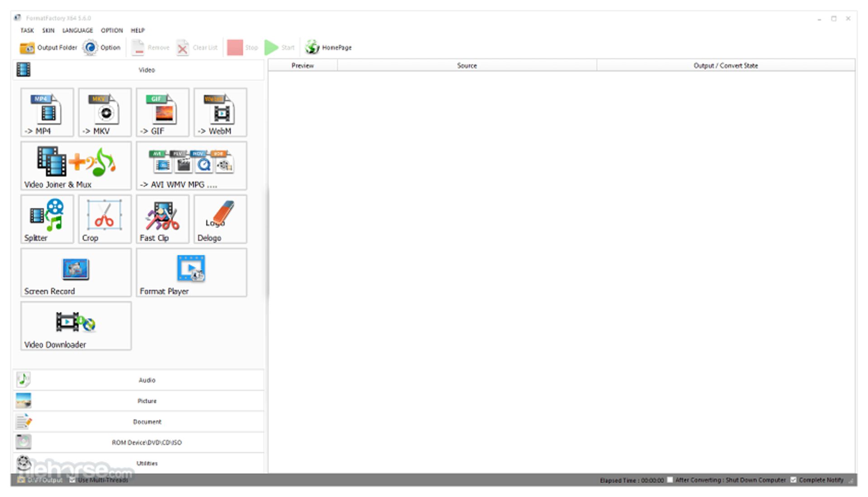Image resolution: width=868 pixels, height=497 pixels.
Task: Click the red Stop button
Action: click(242, 47)
